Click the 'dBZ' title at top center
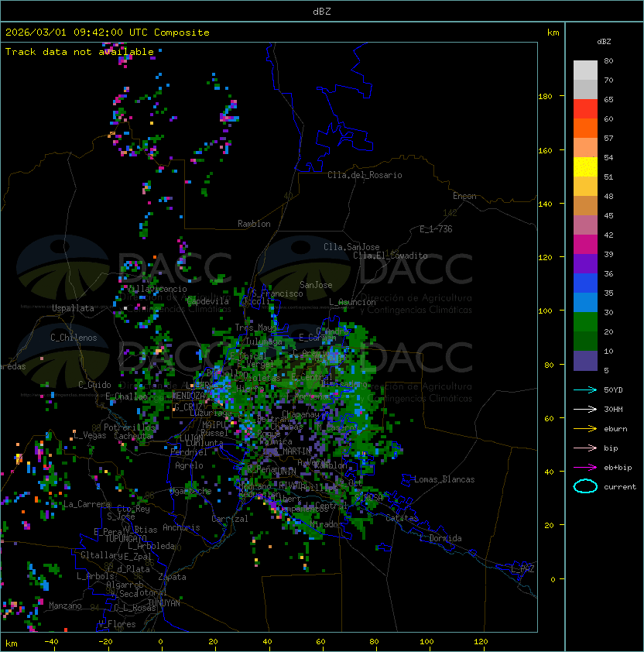644x652 pixels. [x=322, y=11]
